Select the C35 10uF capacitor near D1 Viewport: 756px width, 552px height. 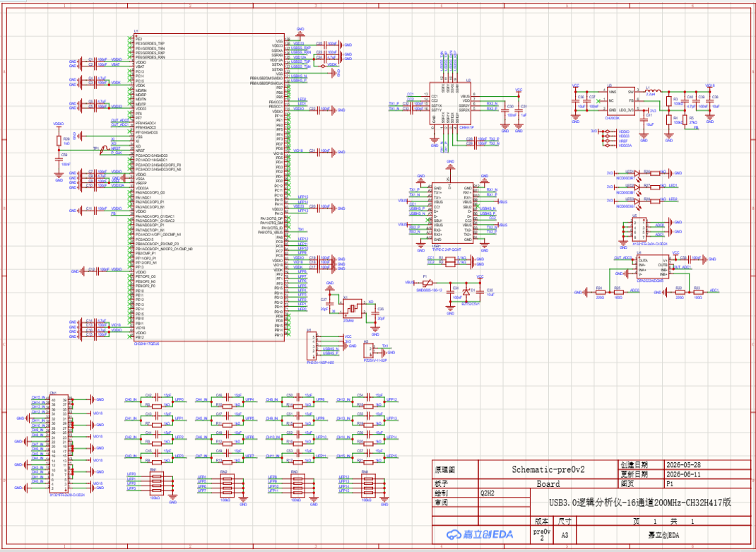pos(480,292)
